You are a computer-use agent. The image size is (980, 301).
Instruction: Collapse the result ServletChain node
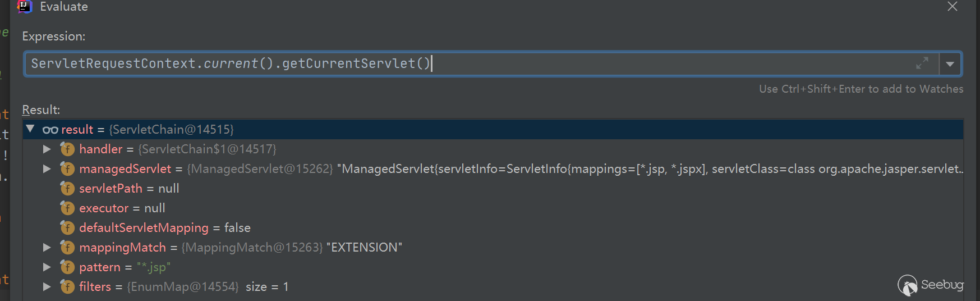[x=31, y=129]
